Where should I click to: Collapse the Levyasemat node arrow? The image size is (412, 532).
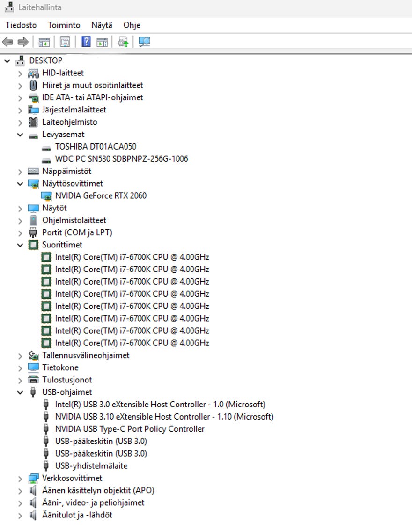(x=20, y=135)
